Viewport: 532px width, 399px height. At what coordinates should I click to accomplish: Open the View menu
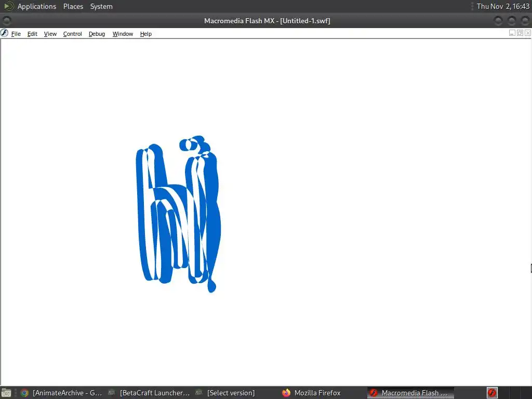50,34
